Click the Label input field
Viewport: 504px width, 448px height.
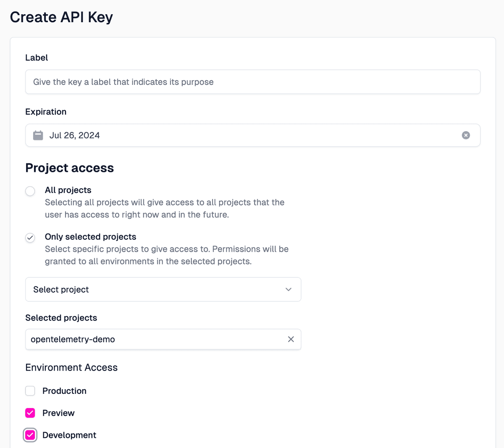[252, 82]
